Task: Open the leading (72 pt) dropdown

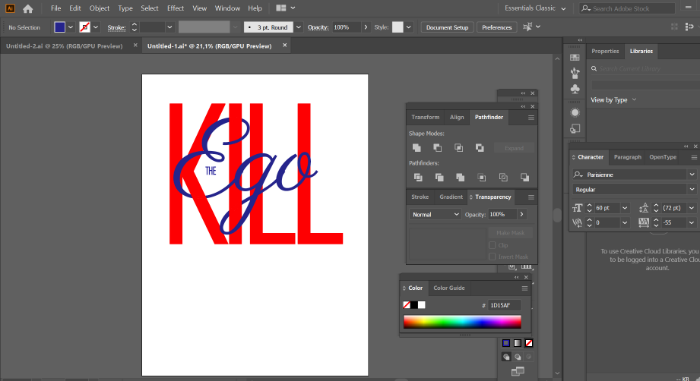Action: [x=692, y=208]
